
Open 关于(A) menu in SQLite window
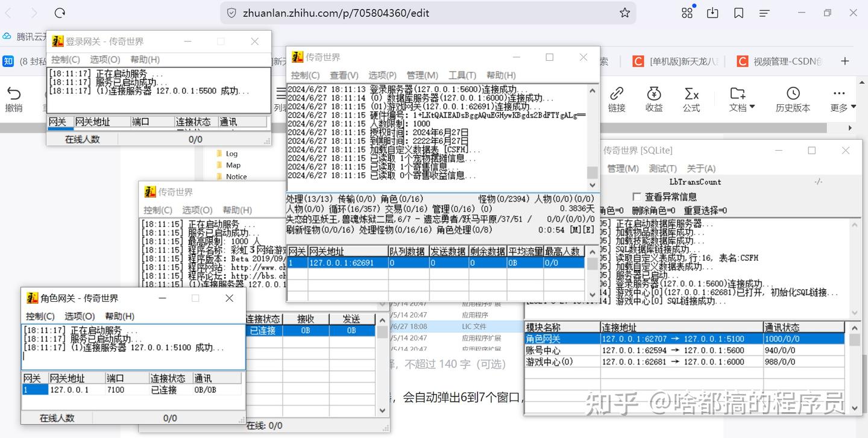701,169
